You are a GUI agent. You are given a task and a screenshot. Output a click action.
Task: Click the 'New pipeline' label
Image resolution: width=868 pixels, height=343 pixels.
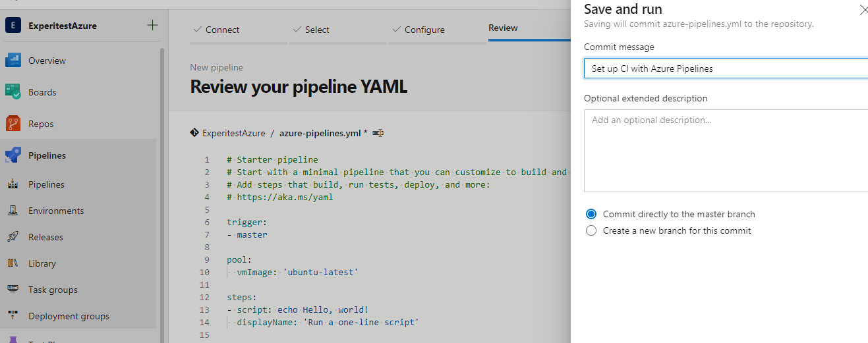coord(216,67)
